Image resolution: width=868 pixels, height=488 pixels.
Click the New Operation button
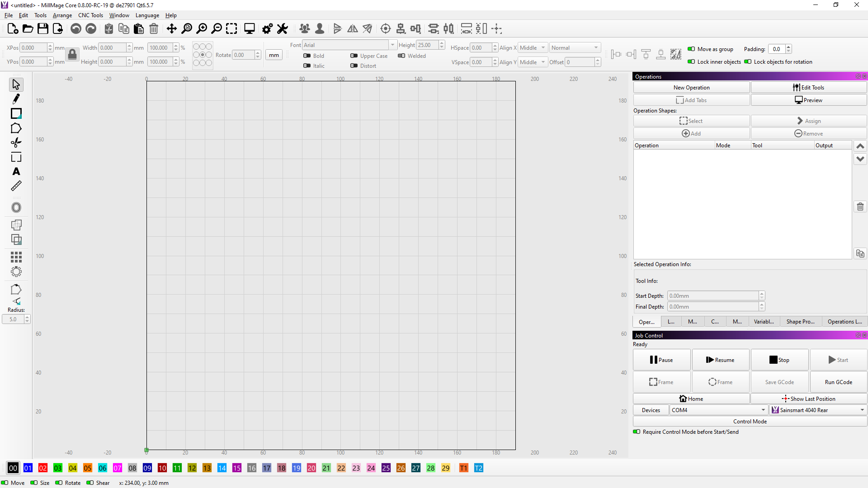(691, 88)
